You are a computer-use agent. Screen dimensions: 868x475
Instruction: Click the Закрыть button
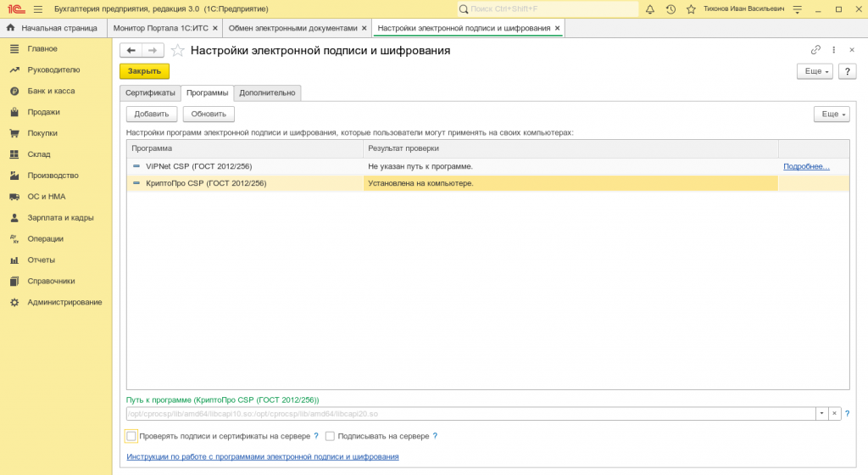coord(144,71)
